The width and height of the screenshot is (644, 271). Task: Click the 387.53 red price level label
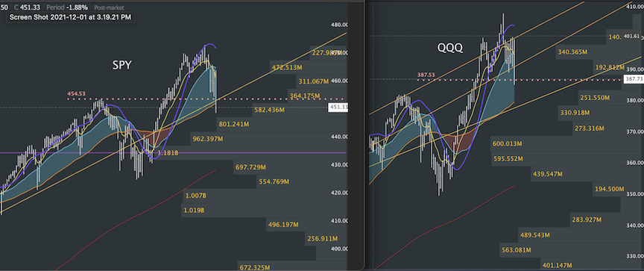point(426,75)
